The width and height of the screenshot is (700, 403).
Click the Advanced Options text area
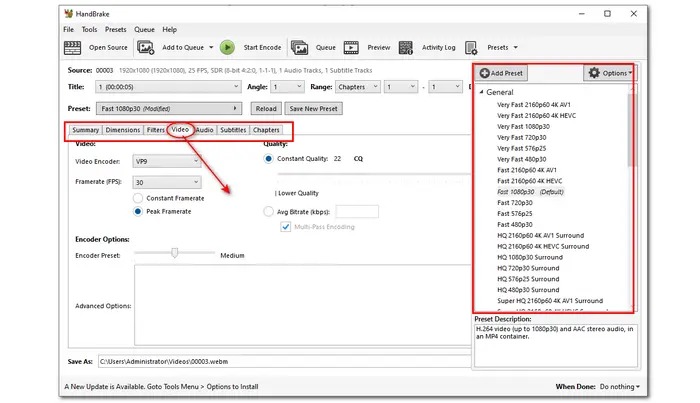[302, 305]
